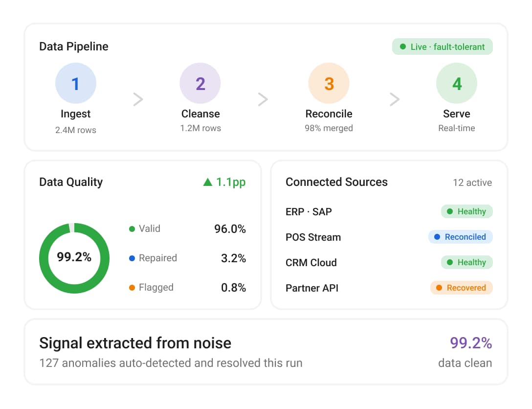This screenshot has width=532, height=409.
Task: Click the chevron between Ingest and Cleanse
Action: tap(138, 99)
